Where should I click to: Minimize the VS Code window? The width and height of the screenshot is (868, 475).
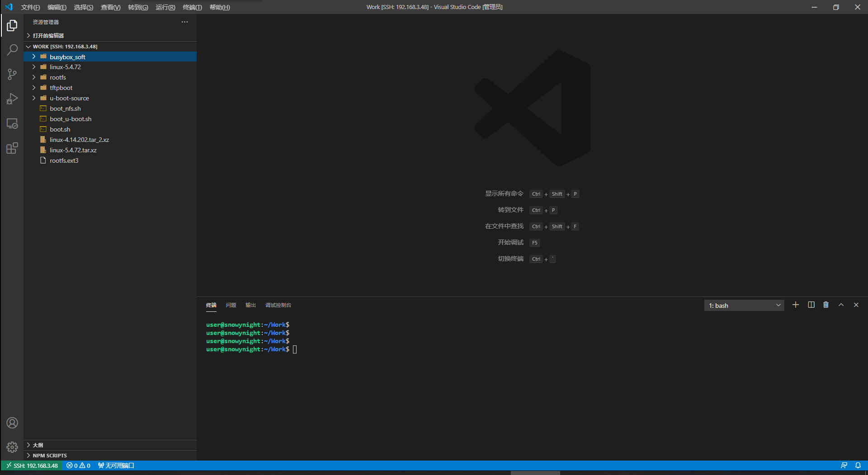tap(814, 7)
